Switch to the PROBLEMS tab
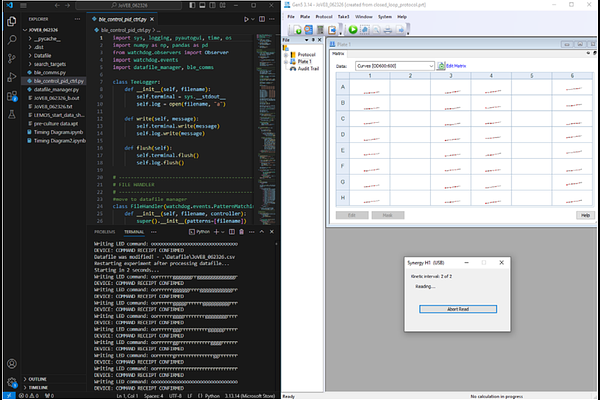The width and height of the screenshot is (600, 400). pos(104,232)
